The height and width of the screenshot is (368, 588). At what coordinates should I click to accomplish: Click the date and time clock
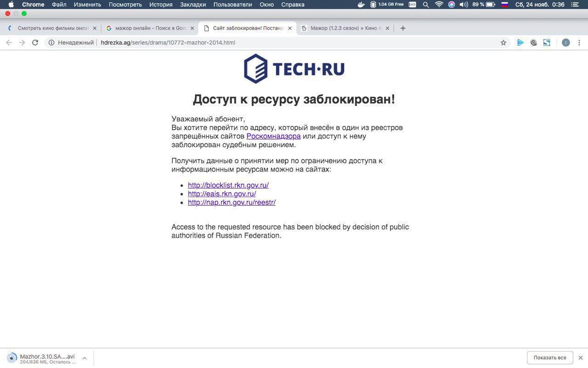[540, 5]
